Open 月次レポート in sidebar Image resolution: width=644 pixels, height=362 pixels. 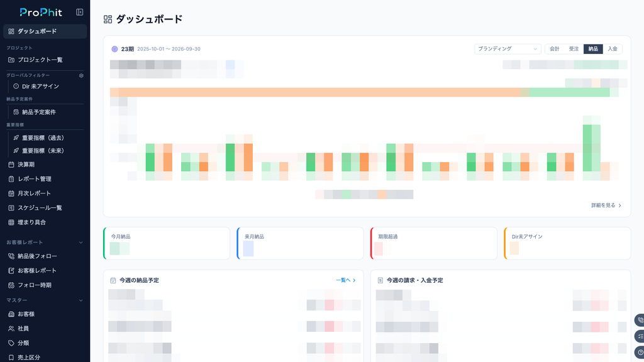click(x=45, y=194)
